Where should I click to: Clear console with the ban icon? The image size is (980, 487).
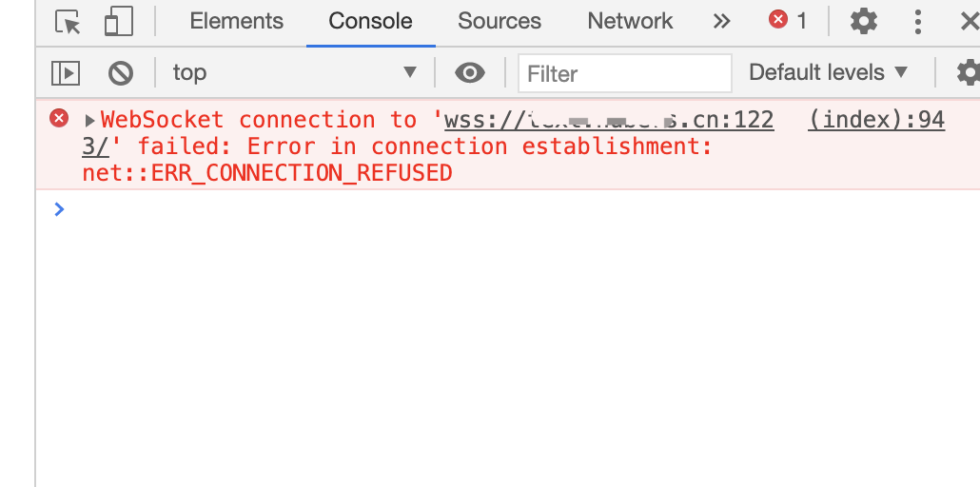pyautogui.click(x=120, y=73)
